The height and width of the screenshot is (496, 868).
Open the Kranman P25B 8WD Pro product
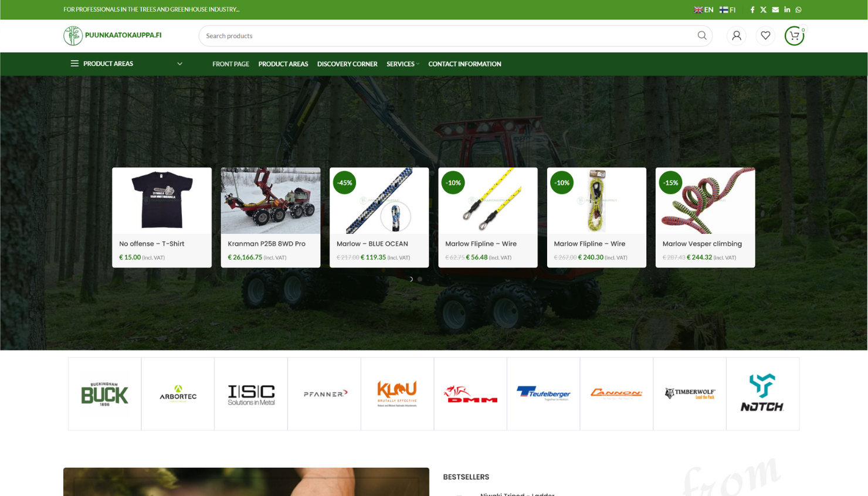267,244
